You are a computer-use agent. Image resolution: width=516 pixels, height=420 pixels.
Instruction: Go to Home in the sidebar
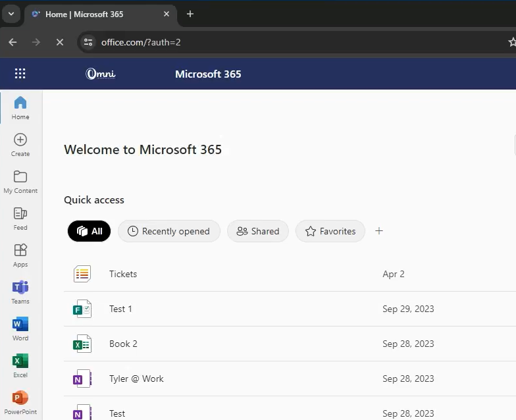click(x=20, y=108)
